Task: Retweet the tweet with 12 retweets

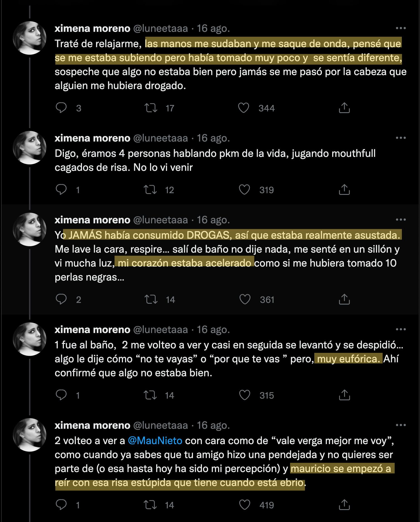Action: click(150, 190)
